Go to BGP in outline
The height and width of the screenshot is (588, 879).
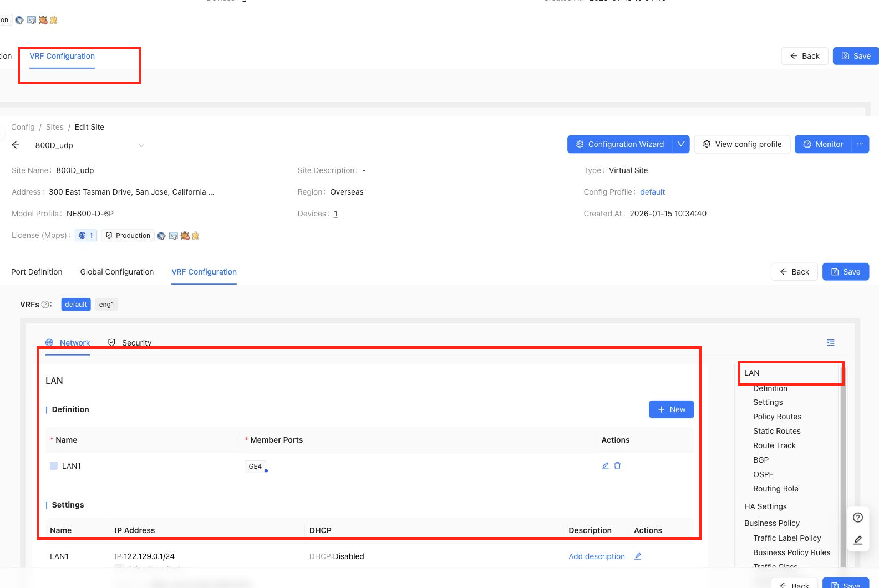(761, 460)
